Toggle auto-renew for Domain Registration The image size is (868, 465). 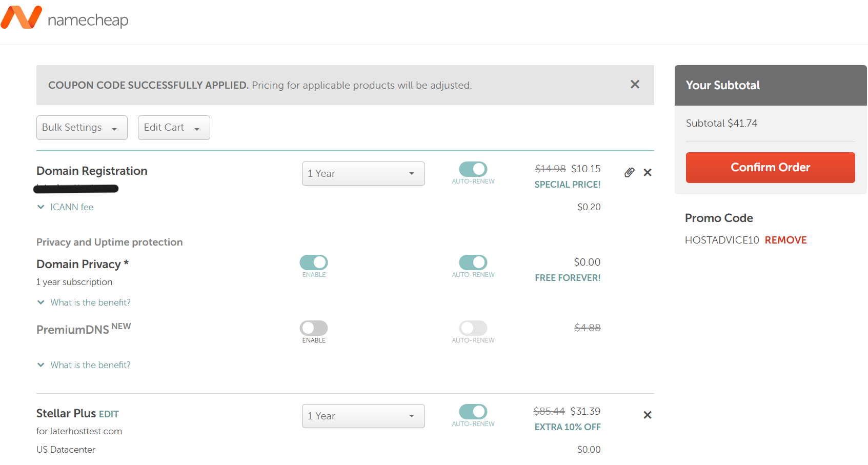tap(473, 169)
